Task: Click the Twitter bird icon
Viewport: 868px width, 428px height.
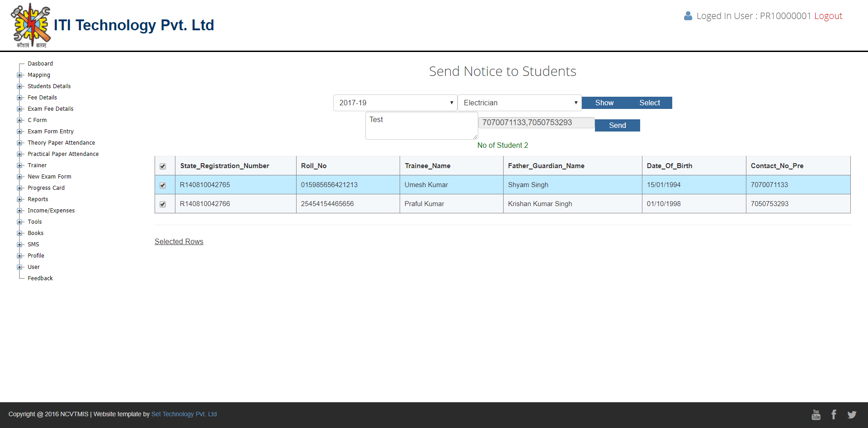Action: point(852,414)
